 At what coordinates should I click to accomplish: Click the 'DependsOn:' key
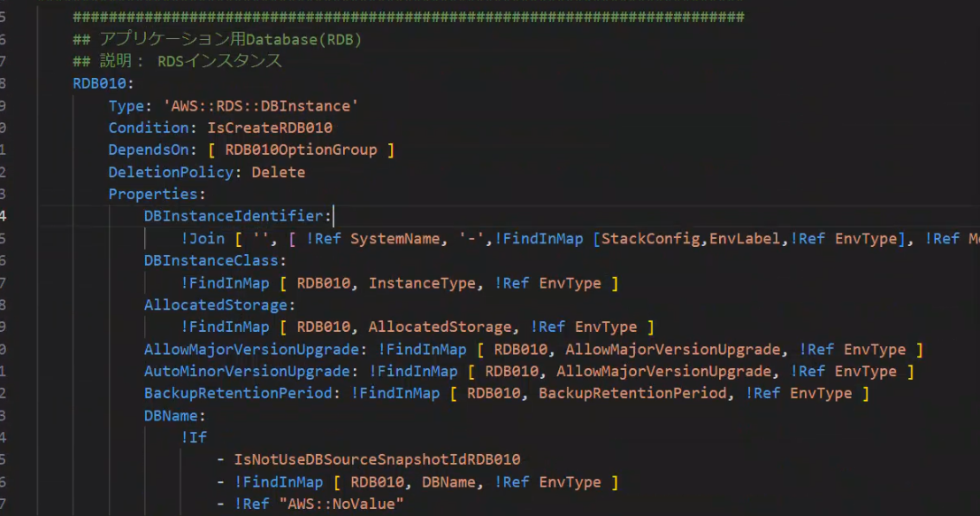[152, 150]
